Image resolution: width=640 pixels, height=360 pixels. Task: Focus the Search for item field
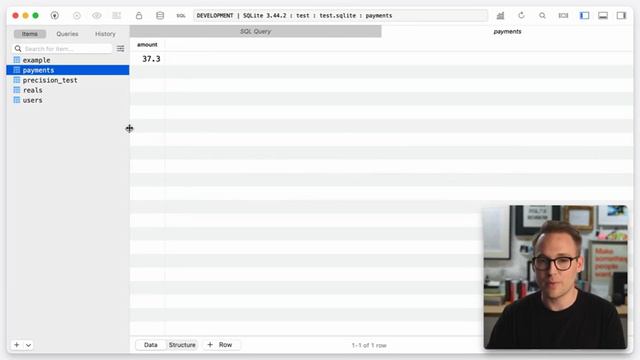point(62,49)
